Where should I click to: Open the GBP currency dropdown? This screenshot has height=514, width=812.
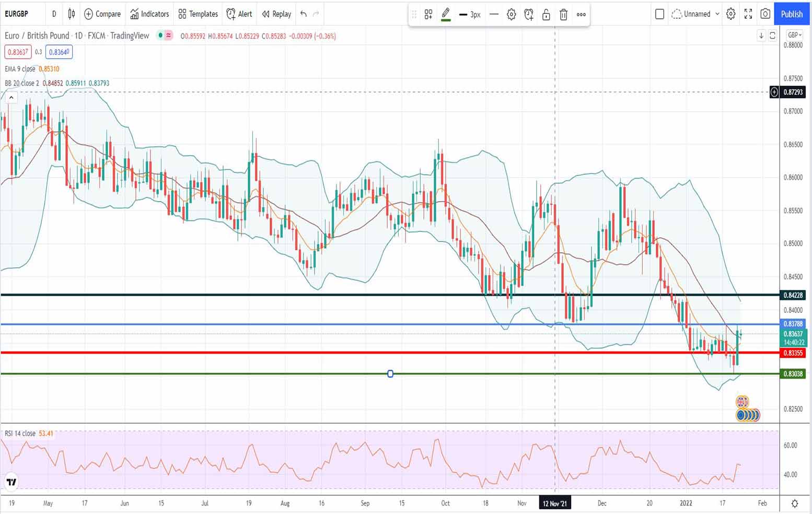[794, 35]
